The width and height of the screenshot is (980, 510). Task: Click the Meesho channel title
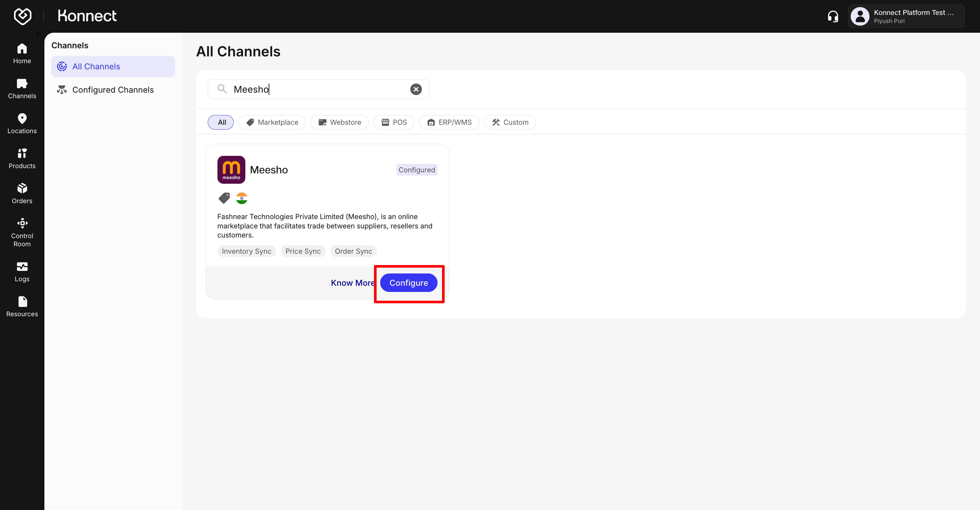pos(269,170)
